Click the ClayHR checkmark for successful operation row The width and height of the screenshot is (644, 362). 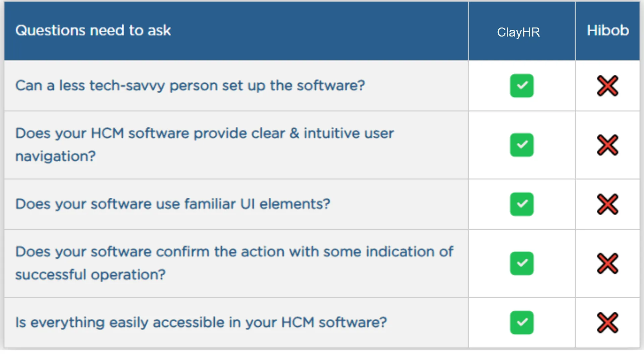(522, 263)
